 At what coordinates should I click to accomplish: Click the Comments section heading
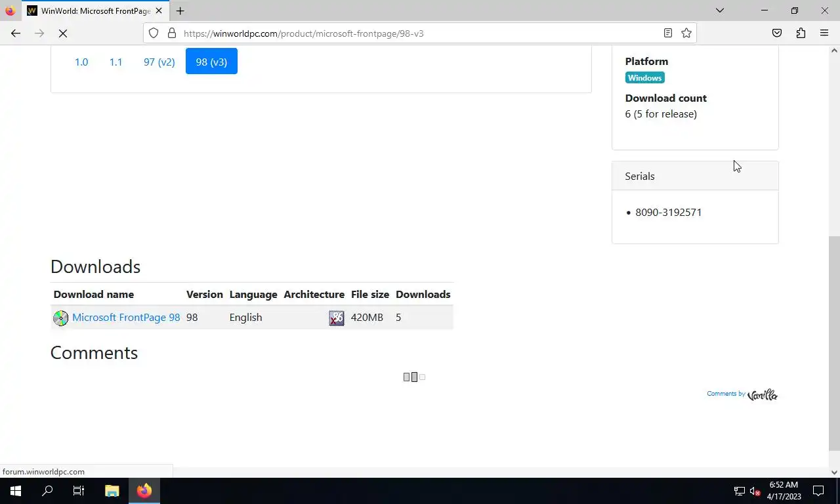tap(94, 353)
